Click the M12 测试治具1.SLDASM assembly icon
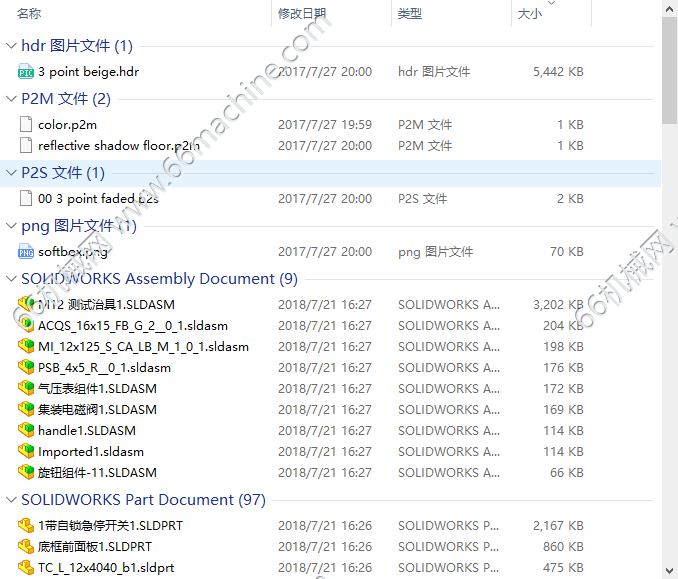This screenshot has width=678, height=579. coord(26,304)
